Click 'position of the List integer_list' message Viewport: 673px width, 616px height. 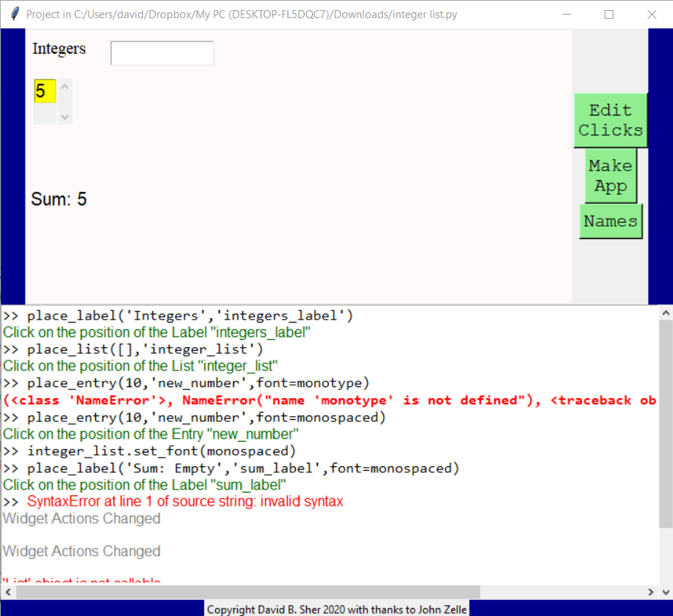coord(140,366)
